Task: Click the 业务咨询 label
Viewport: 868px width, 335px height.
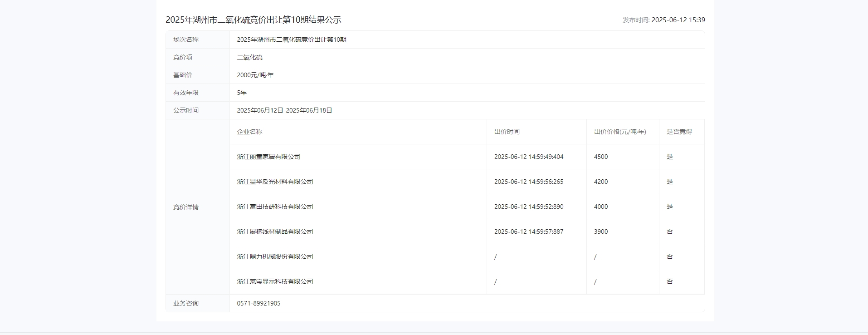Action: (x=186, y=303)
